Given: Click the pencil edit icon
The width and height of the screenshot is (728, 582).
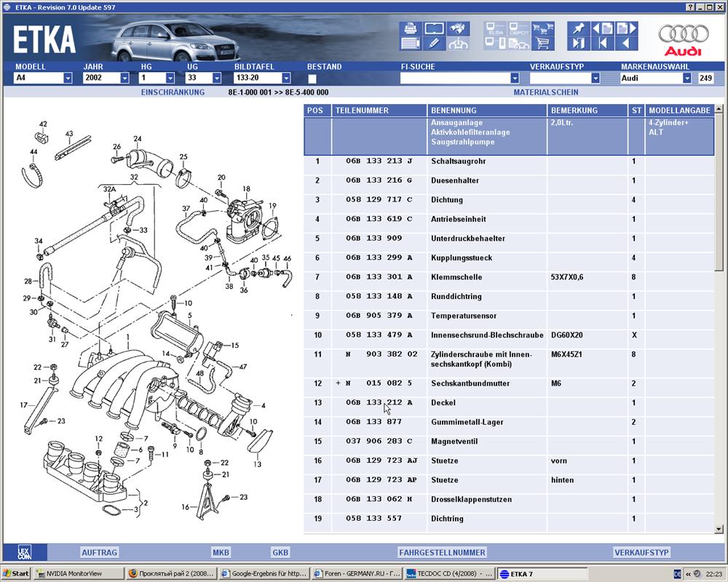Looking at the screenshot, I should click(434, 43).
